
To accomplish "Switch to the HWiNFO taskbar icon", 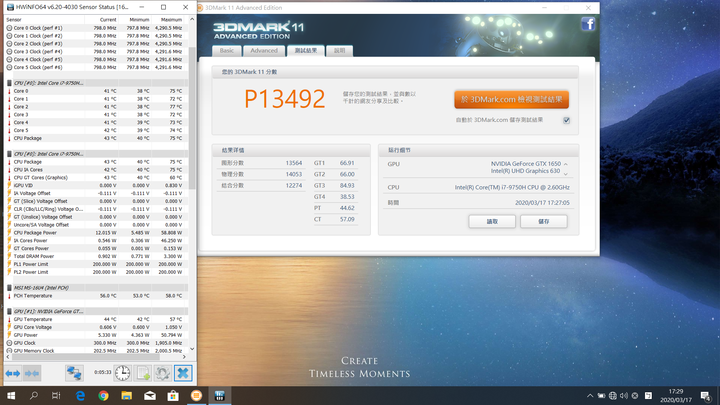I will [x=219, y=395].
